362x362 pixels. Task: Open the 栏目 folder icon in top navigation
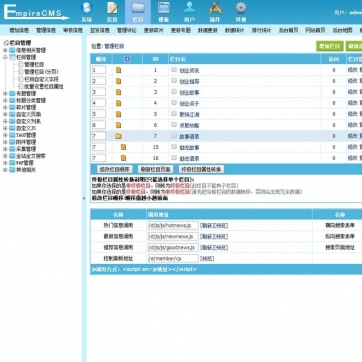(x=138, y=8)
